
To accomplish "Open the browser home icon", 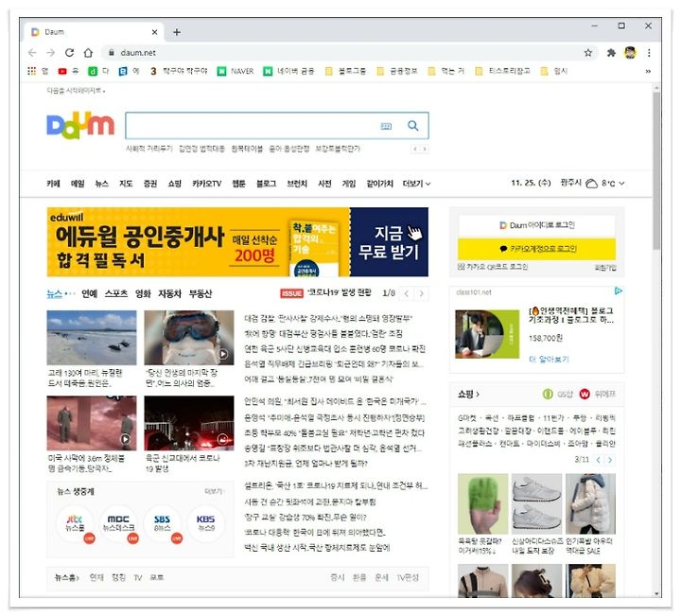I will (89, 53).
